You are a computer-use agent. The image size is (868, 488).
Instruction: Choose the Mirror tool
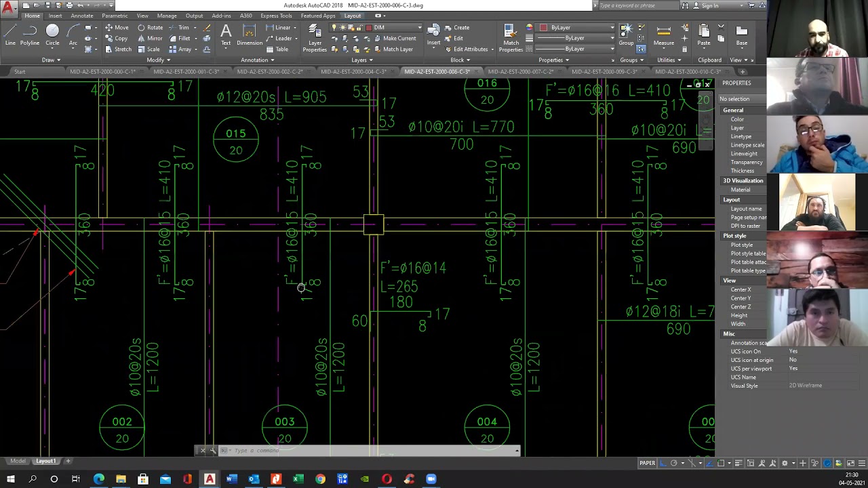coord(150,39)
